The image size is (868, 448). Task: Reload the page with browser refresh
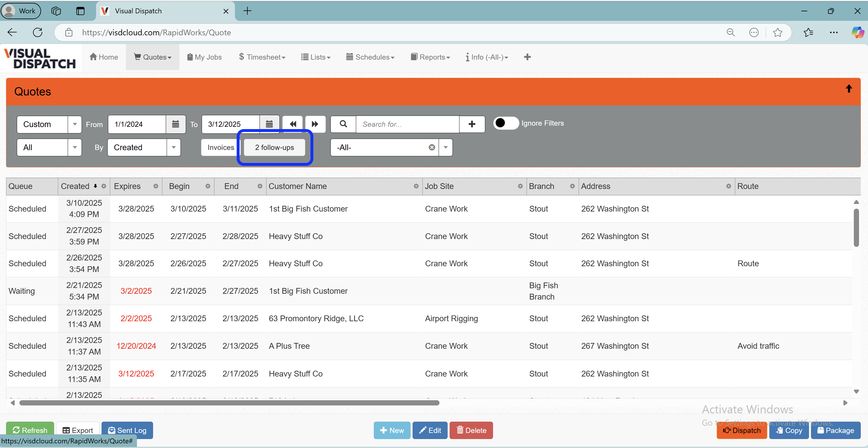pos(38,32)
